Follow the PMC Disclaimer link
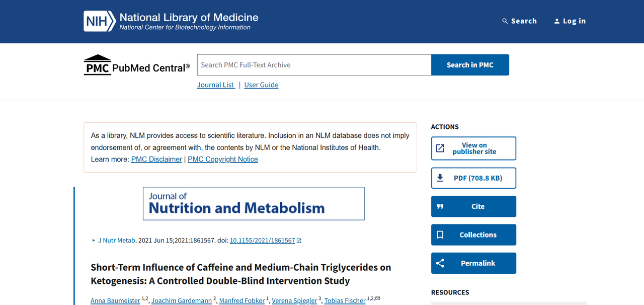This screenshot has height=305, width=644. click(x=156, y=160)
